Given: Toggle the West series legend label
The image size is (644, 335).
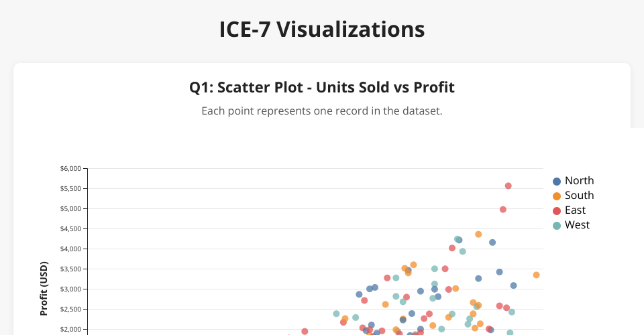Looking at the screenshot, I should click(577, 225).
